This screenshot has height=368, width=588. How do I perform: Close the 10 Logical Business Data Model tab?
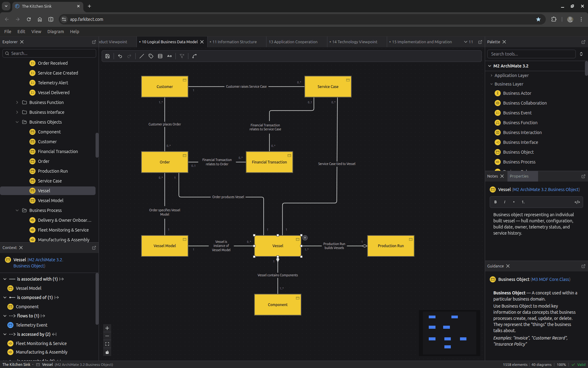tap(202, 42)
